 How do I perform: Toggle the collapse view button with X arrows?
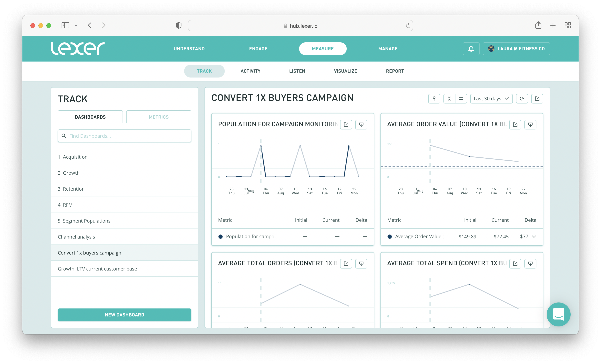coord(449,99)
